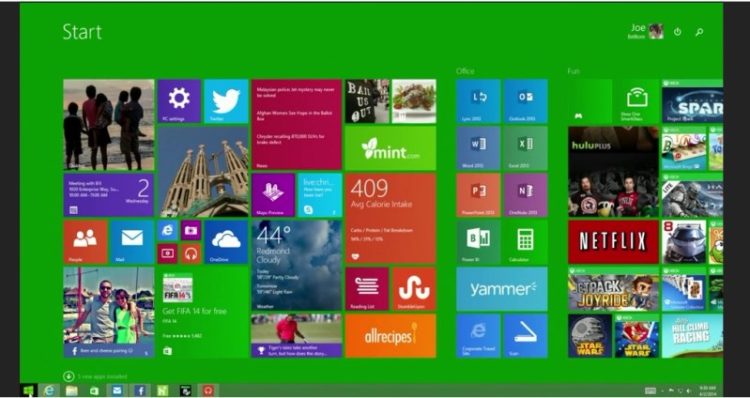Open the Weather tile showing 44°
The image size is (750, 398).
(296, 265)
